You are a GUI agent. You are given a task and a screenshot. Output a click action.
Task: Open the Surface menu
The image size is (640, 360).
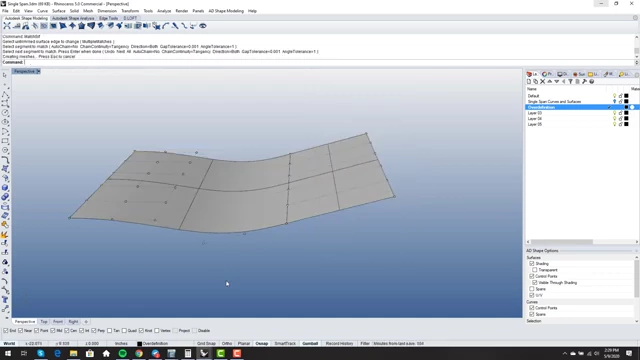coord(58,11)
